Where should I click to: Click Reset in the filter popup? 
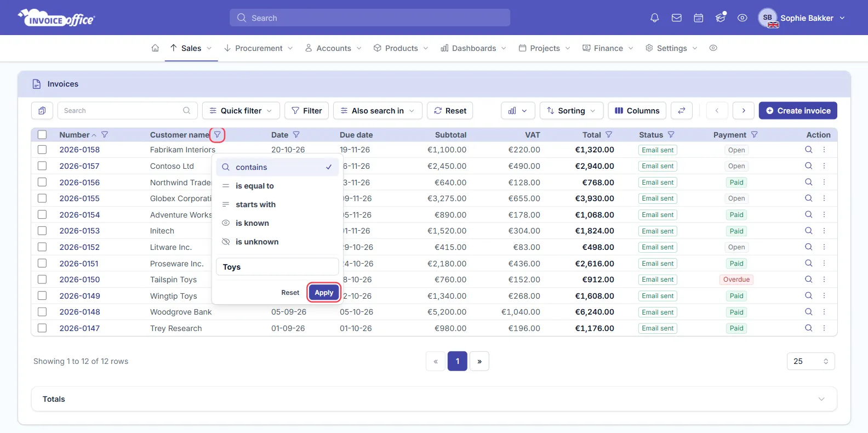[x=290, y=293]
